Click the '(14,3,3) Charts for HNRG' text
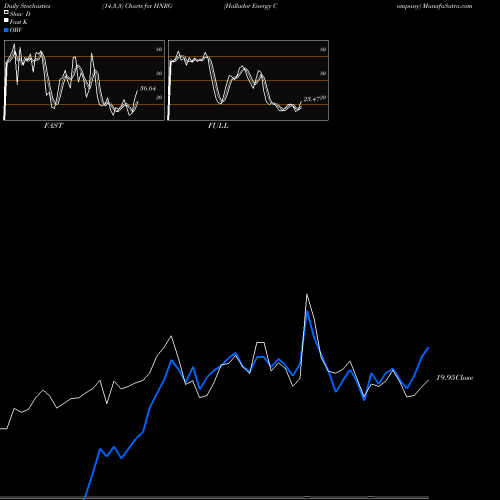 point(137,6)
